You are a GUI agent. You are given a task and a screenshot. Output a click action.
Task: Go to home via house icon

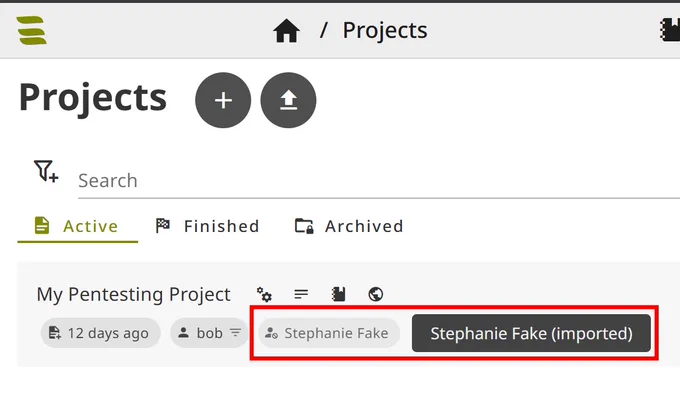pyautogui.click(x=286, y=31)
